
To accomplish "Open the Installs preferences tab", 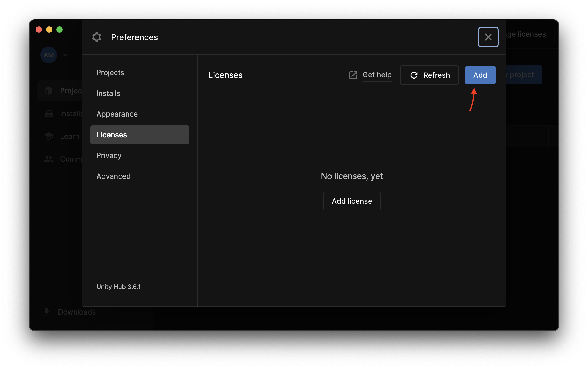I will point(108,93).
